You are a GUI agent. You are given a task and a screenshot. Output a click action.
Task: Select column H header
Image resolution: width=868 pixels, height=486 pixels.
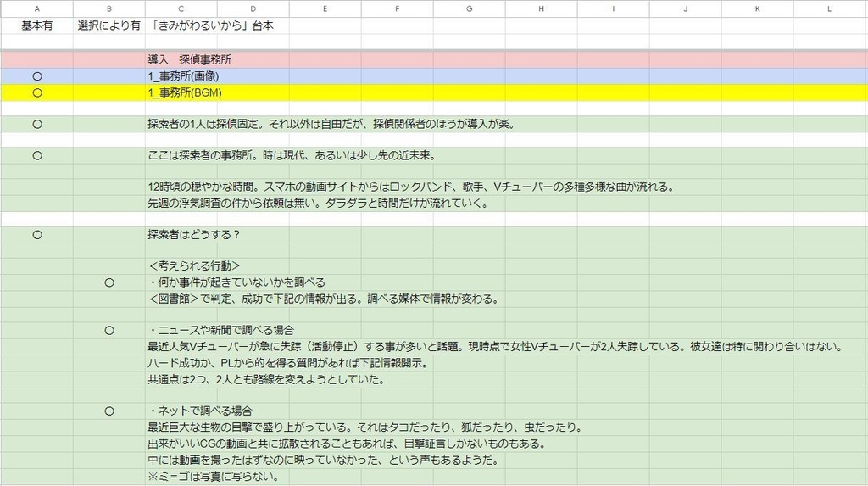(541, 8)
